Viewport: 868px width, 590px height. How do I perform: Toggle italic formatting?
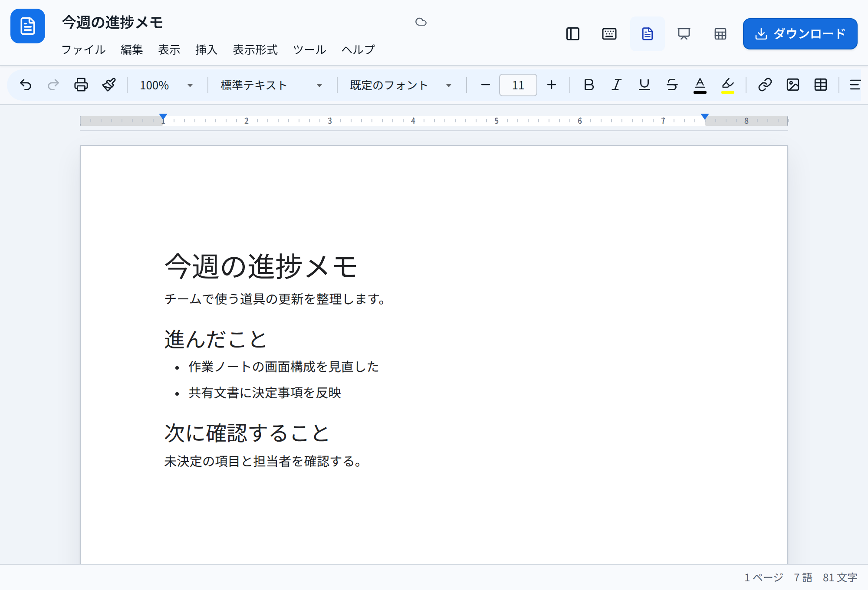pos(617,85)
